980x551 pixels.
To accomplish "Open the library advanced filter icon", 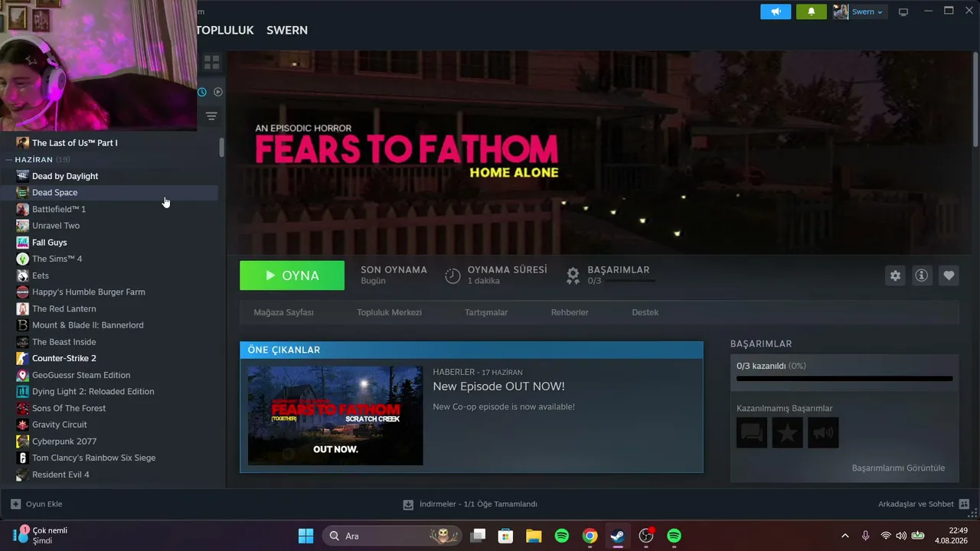I will tap(211, 116).
